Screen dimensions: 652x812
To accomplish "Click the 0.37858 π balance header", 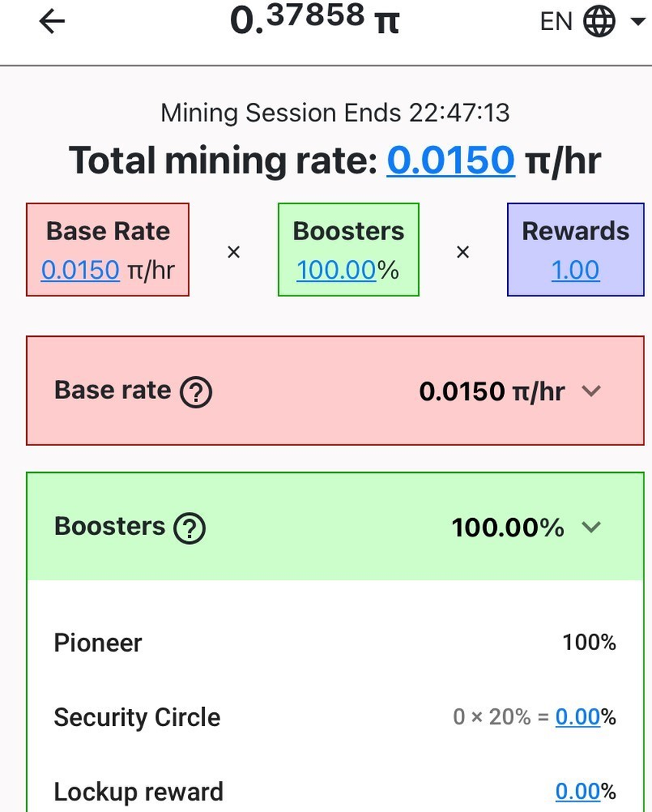I will pyautogui.click(x=314, y=20).
